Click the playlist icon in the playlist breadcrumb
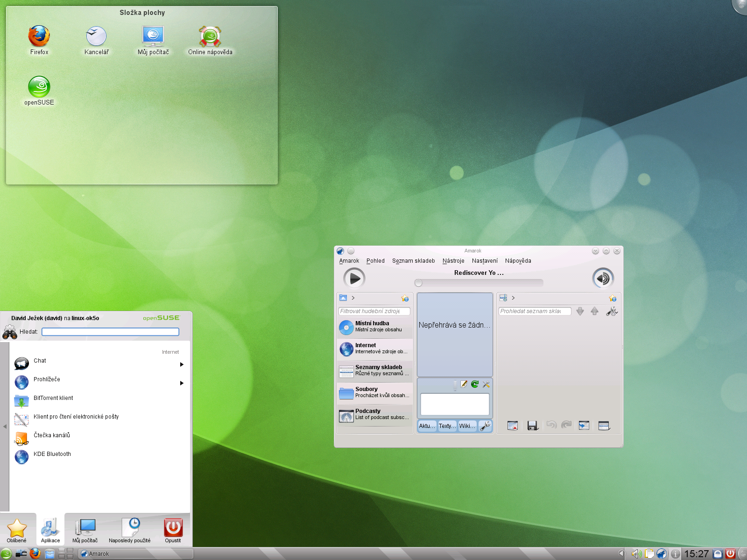 (503, 298)
